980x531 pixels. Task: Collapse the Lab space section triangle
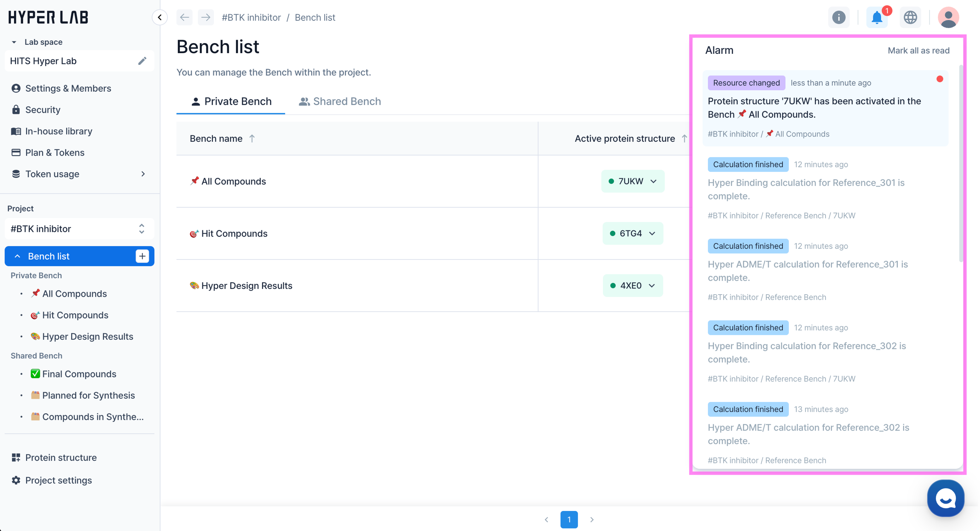(14, 42)
